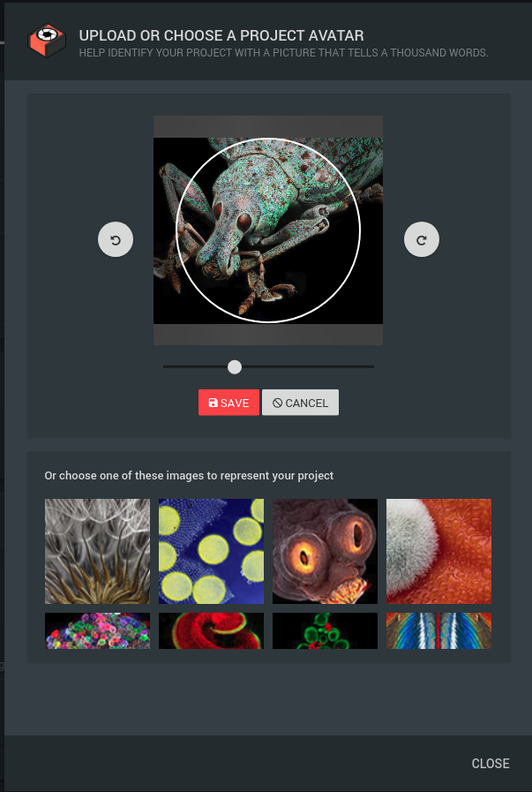
Task: Rotate the avatar image counter-clockwise
Action: tap(116, 239)
